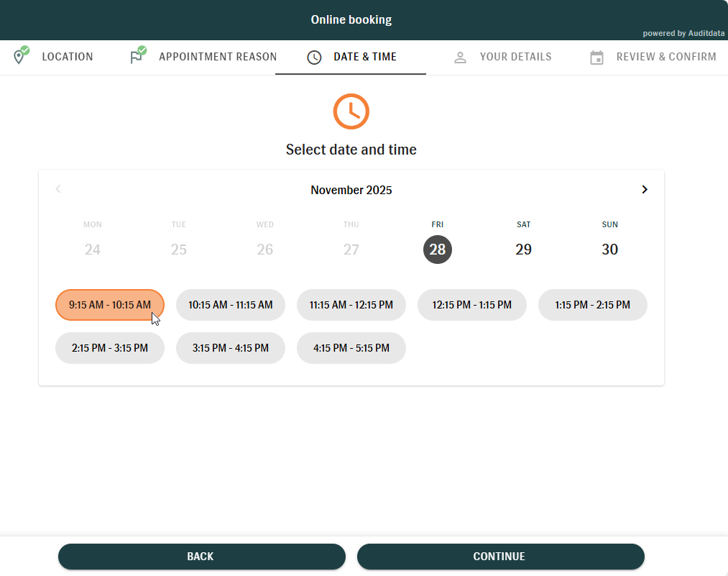Go to previous week with left chevron
This screenshot has height=576, width=728.
coord(58,189)
